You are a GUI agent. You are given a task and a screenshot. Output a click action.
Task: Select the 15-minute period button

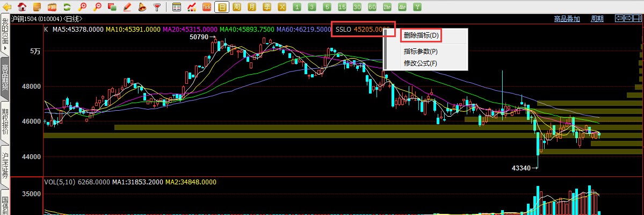tap(342, 7)
